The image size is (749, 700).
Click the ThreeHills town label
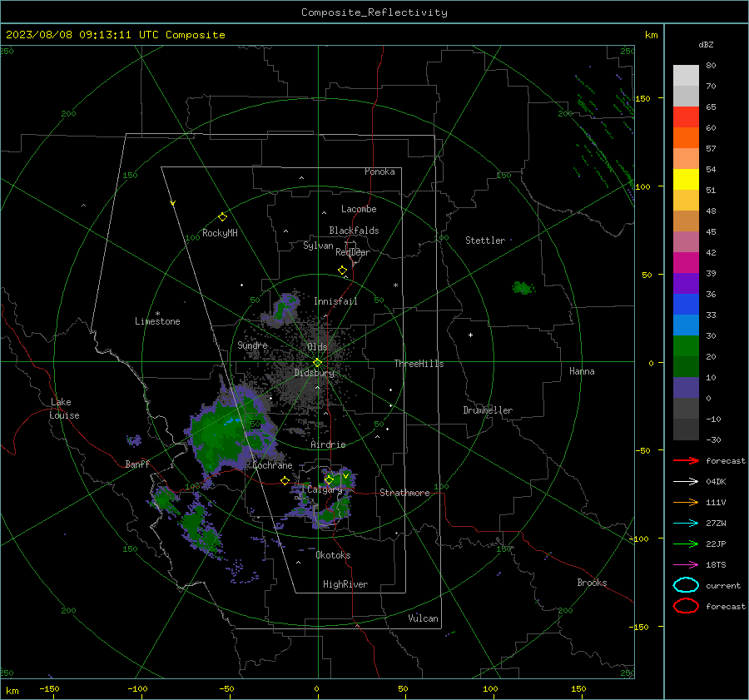click(419, 364)
